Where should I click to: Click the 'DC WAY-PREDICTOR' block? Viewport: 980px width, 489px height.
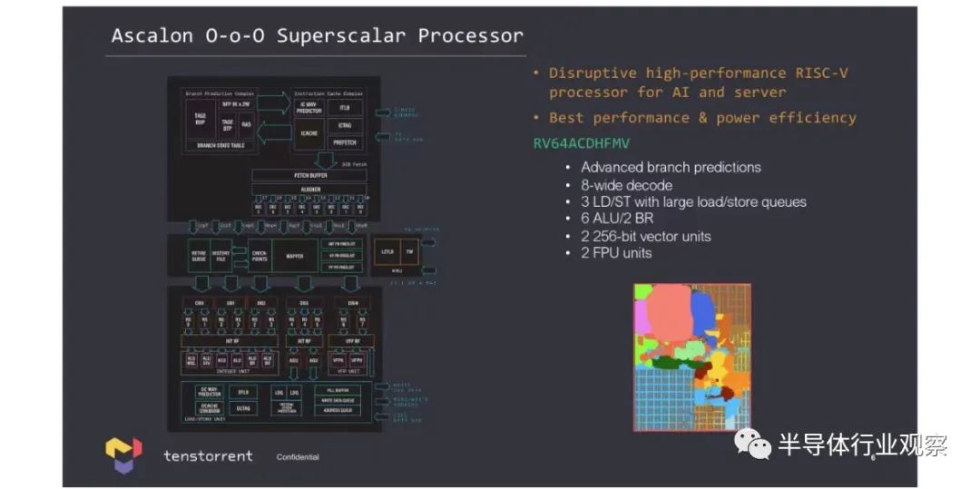tap(210, 392)
